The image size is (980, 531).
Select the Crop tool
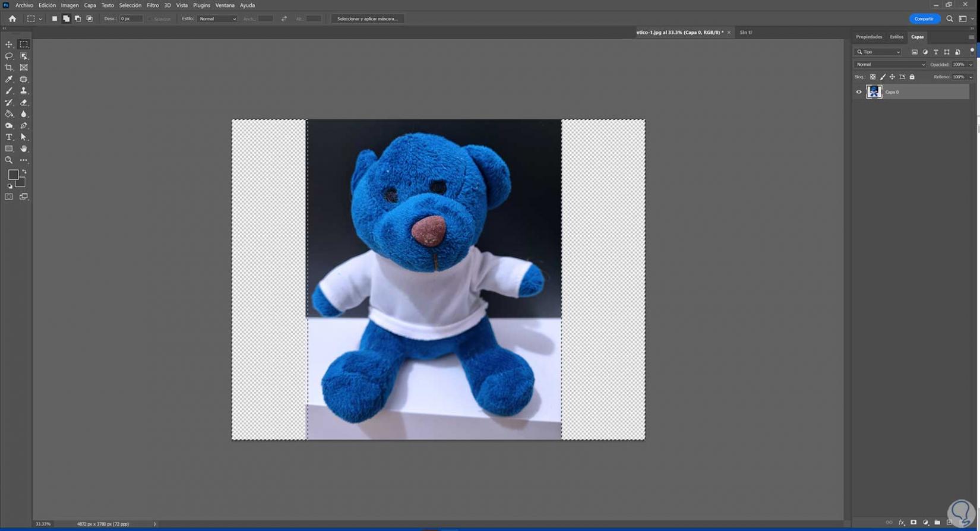(9, 68)
